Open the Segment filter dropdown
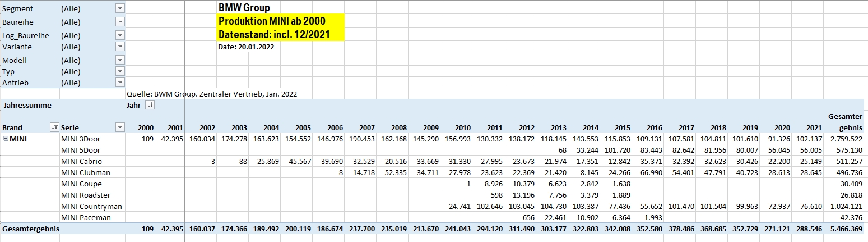 point(119,8)
